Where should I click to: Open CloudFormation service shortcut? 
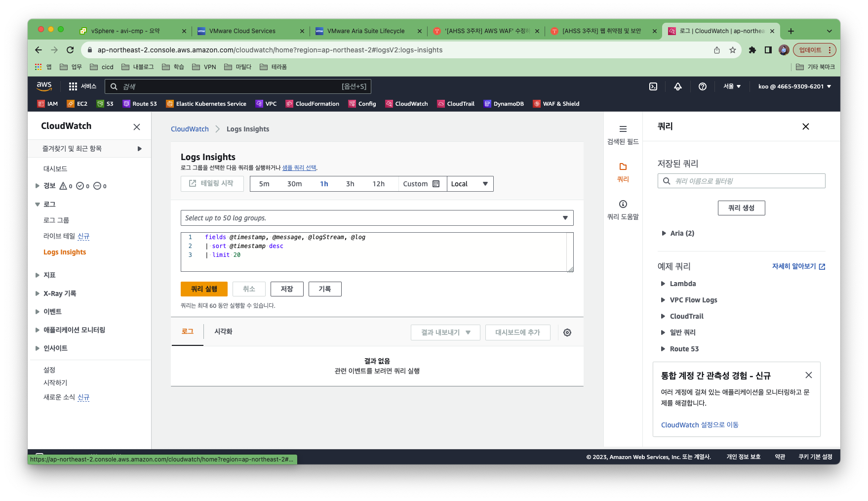tap(313, 104)
